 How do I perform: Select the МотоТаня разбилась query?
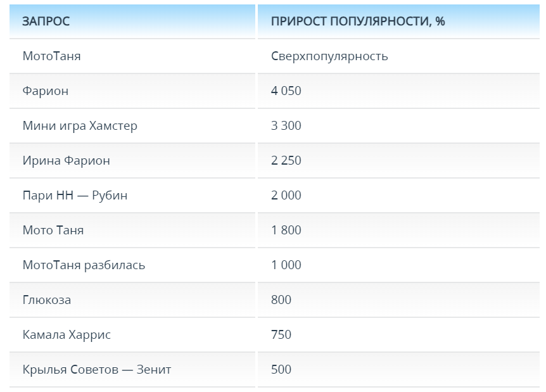point(84,265)
